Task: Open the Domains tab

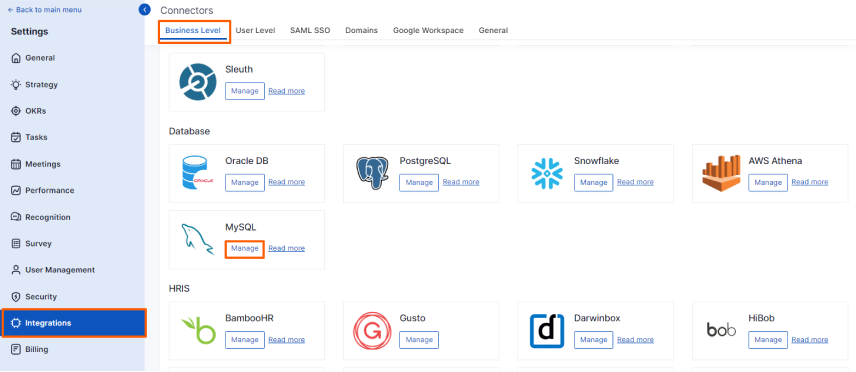Action: [361, 31]
